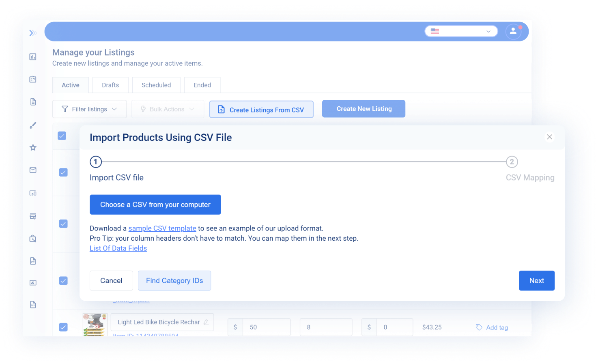Open the PDF file sidebar icon
Screen dimensions: 598x364
(x=33, y=261)
